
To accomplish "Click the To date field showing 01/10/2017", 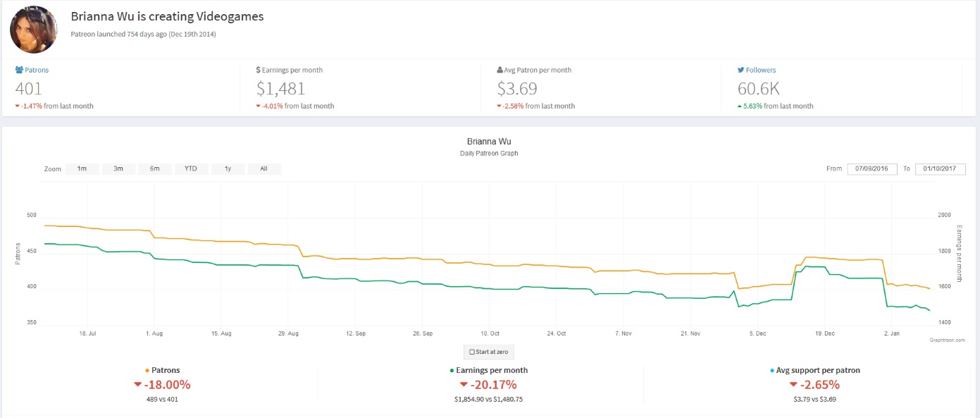I will pos(941,169).
